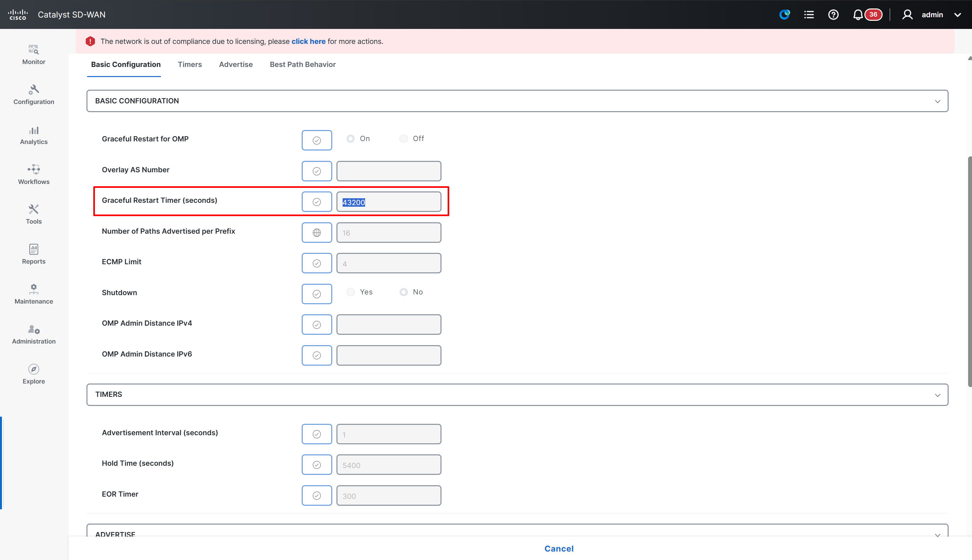Switch to the Advertise tab
Image resolution: width=972 pixels, height=560 pixels.
236,64
